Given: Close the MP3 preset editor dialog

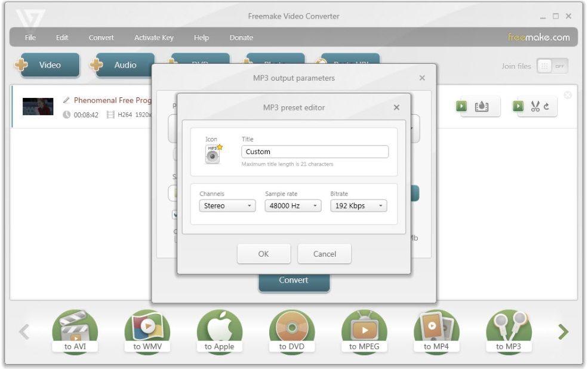Looking at the screenshot, I should click(396, 108).
